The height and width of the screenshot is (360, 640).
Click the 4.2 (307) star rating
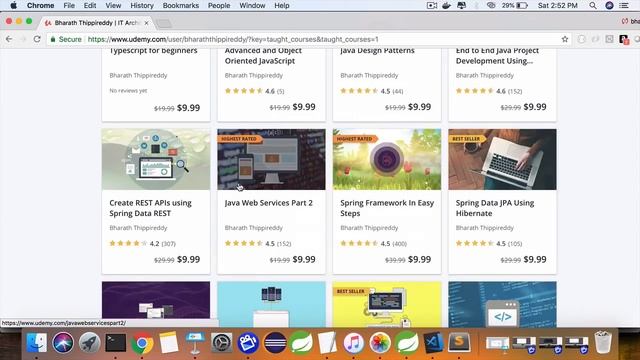pos(142,243)
